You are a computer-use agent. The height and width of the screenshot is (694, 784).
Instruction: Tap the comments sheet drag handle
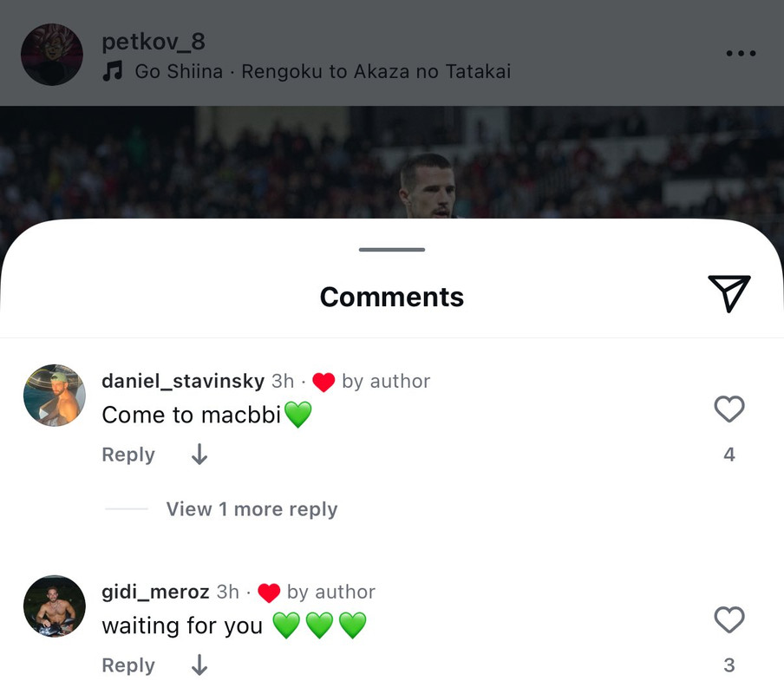tap(392, 250)
